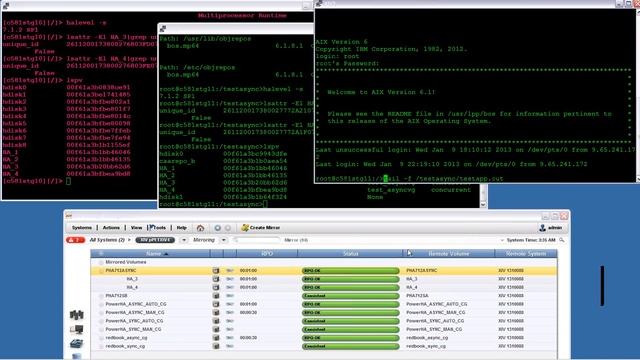
Task: Sort by the Status column header
Action: (x=350, y=254)
